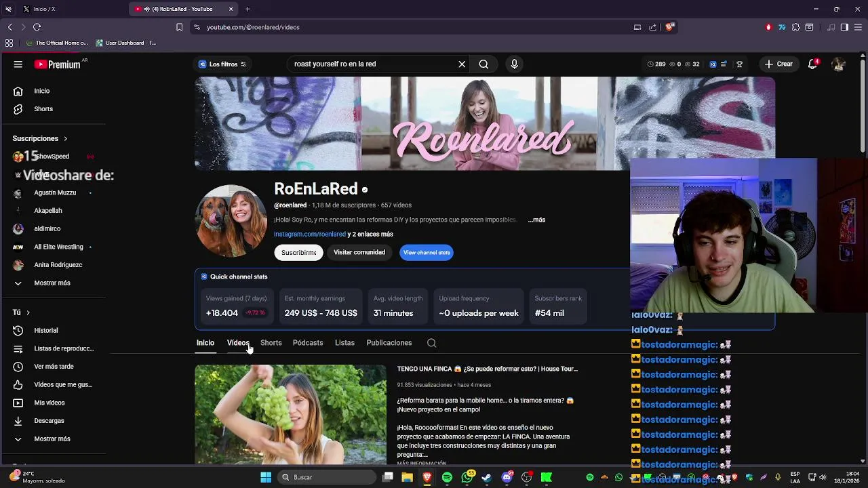Open the Brave main menu

point(858,27)
